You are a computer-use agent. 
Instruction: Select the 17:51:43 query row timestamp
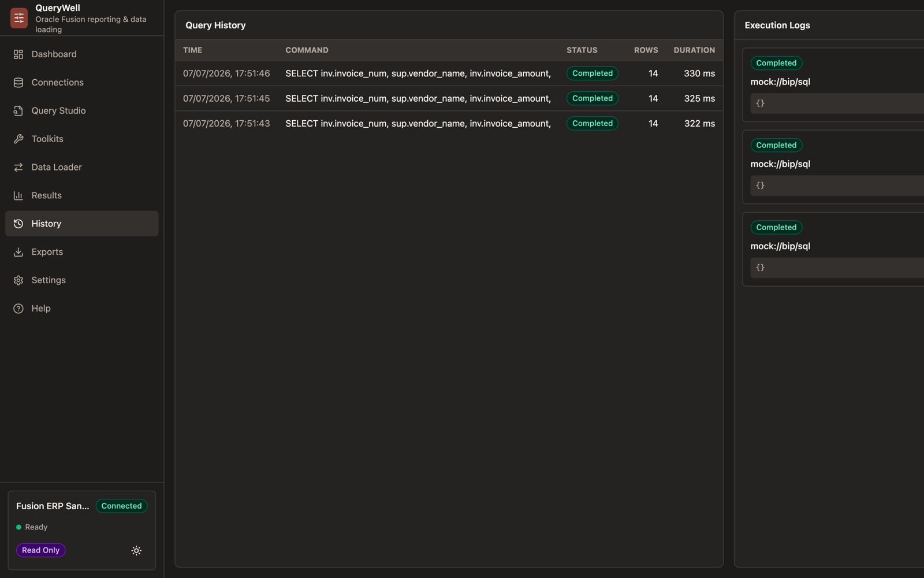pos(226,124)
